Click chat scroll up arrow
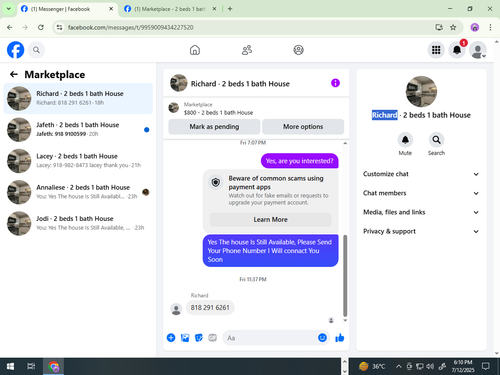Image resolution: width=500 pixels, height=375 pixels. [x=345, y=143]
